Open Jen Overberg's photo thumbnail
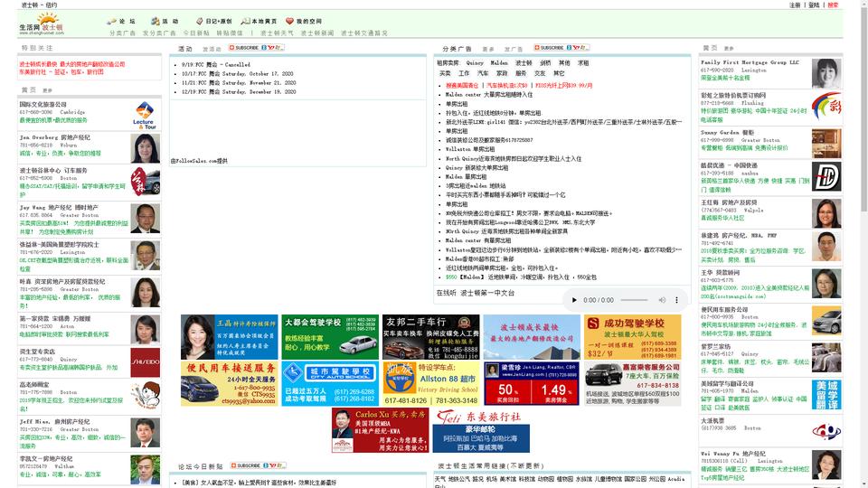The width and height of the screenshot is (868, 488). pos(145,148)
